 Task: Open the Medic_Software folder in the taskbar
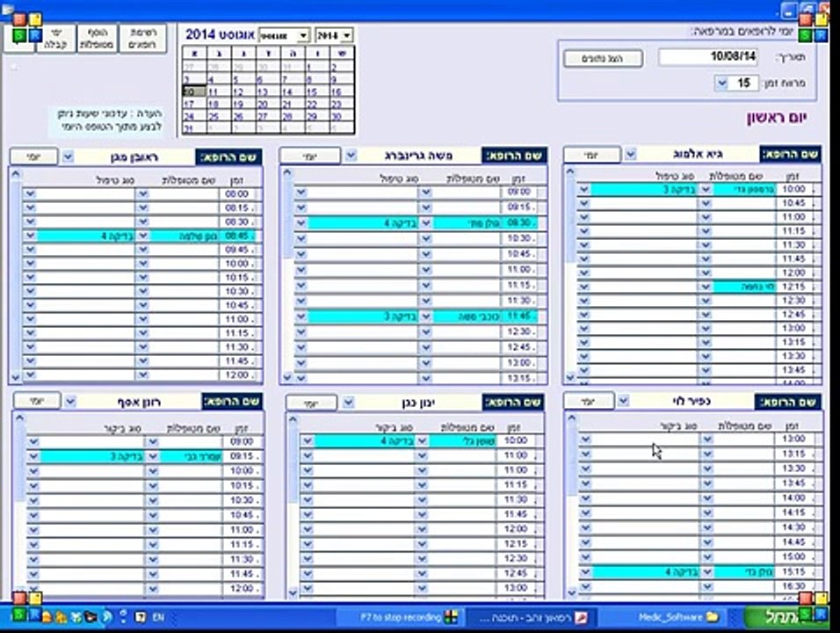pos(678,617)
